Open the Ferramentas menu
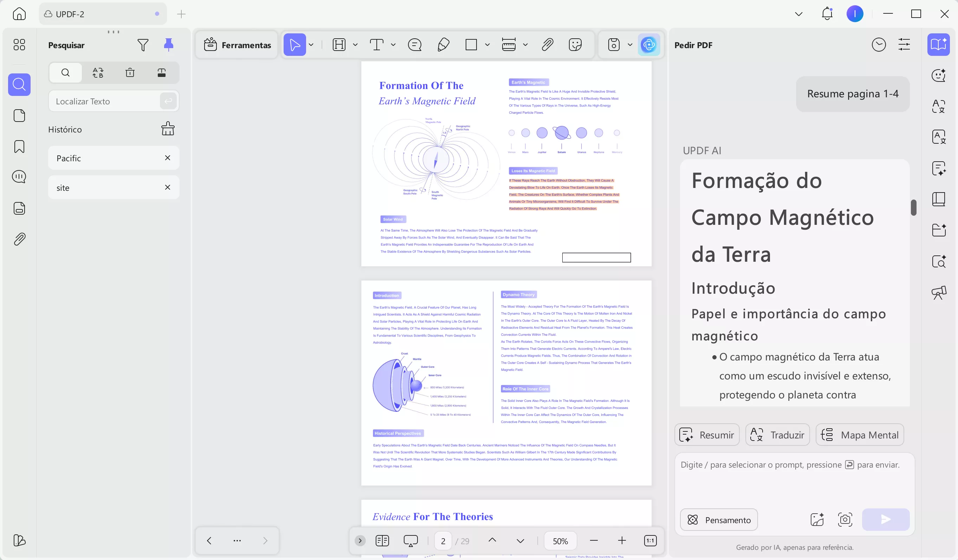This screenshot has height=560, width=958. click(x=237, y=45)
